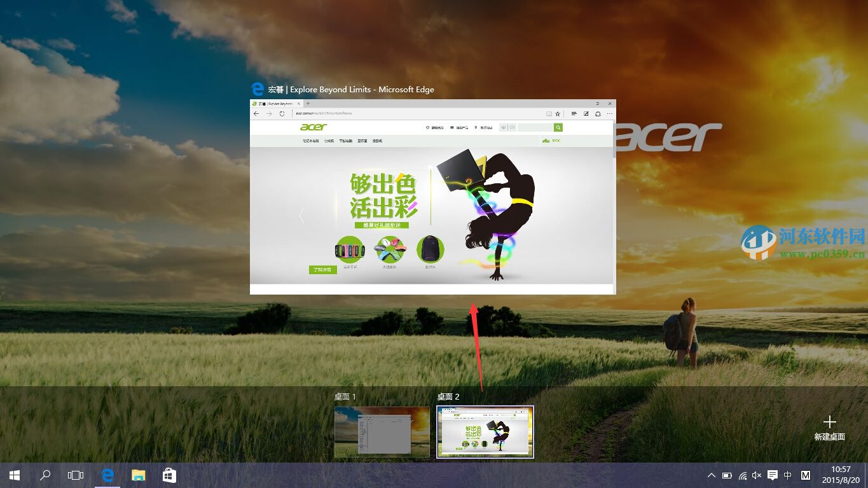Click the Share icon in Edge toolbar
The width and height of the screenshot is (868, 488).
[598, 113]
